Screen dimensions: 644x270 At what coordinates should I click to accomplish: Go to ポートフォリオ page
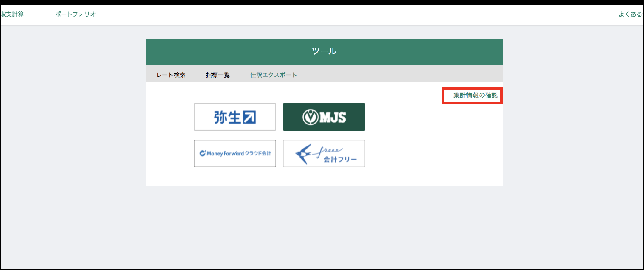(75, 14)
